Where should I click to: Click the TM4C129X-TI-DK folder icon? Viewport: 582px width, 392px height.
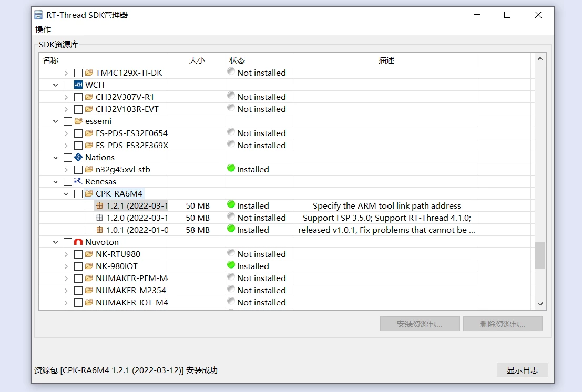tap(89, 73)
